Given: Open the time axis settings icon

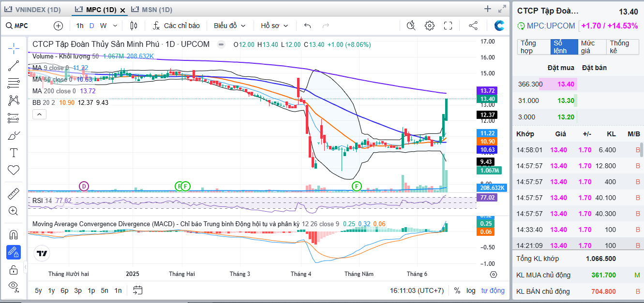Looking at the screenshot, I should click(493, 274).
